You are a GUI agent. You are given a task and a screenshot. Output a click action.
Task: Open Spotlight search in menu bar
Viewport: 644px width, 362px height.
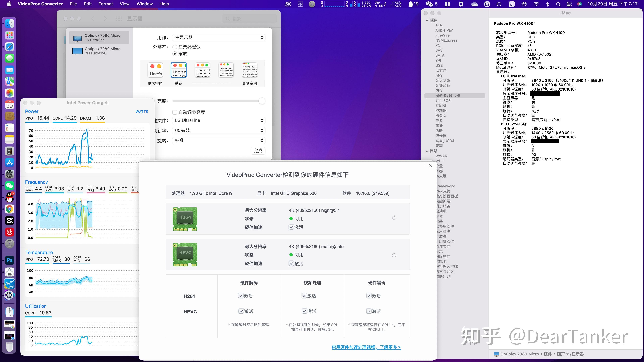click(x=558, y=4)
